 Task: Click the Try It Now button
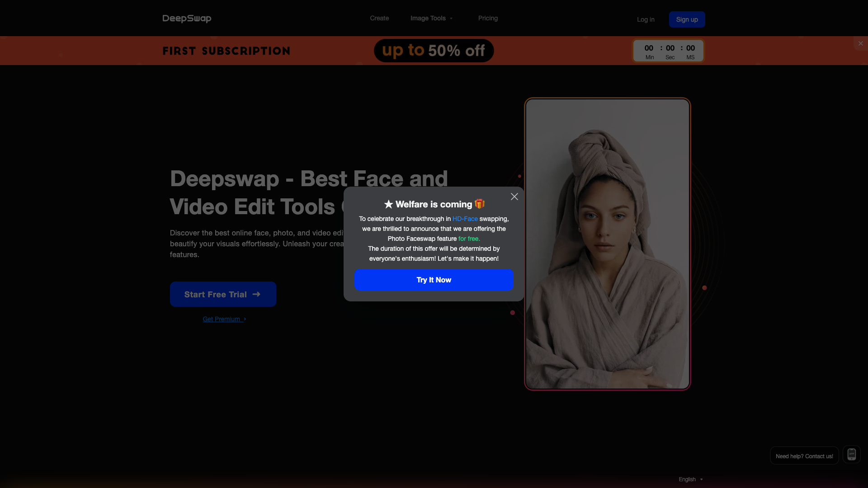click(434, 280)
